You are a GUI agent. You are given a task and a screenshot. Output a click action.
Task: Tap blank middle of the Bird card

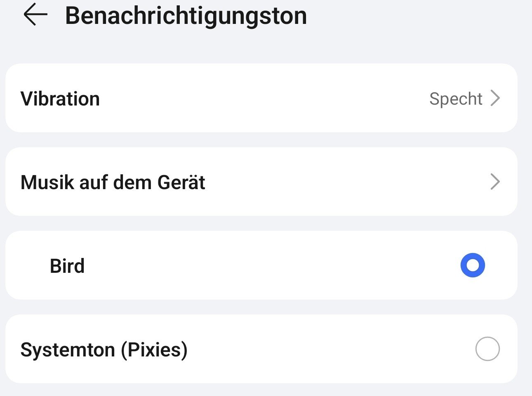(264, 265)
